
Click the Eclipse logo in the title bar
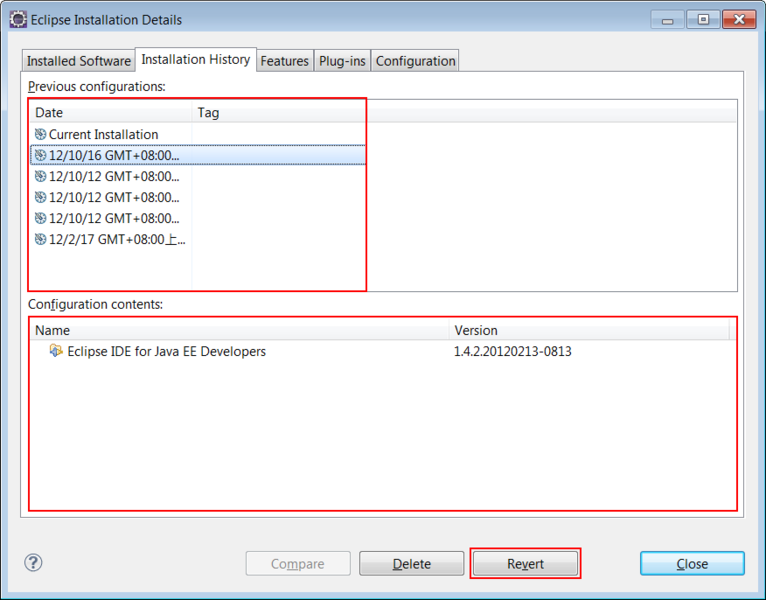coord(17,19)
